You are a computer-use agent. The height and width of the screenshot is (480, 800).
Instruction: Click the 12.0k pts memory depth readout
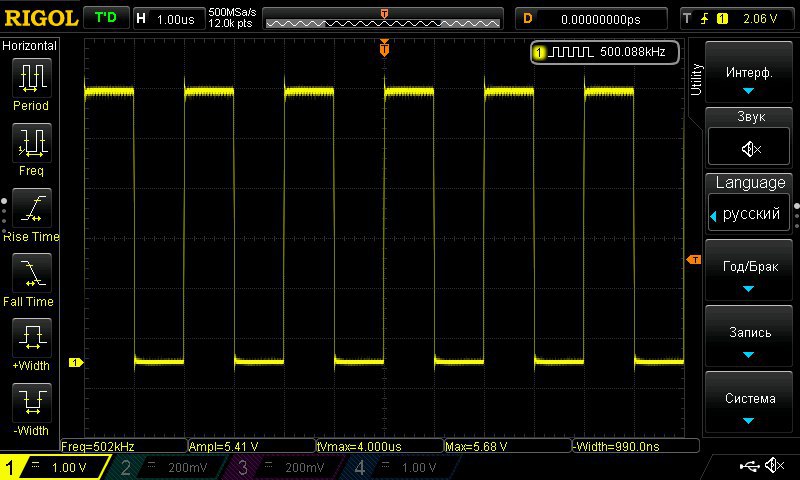point(230,23)
